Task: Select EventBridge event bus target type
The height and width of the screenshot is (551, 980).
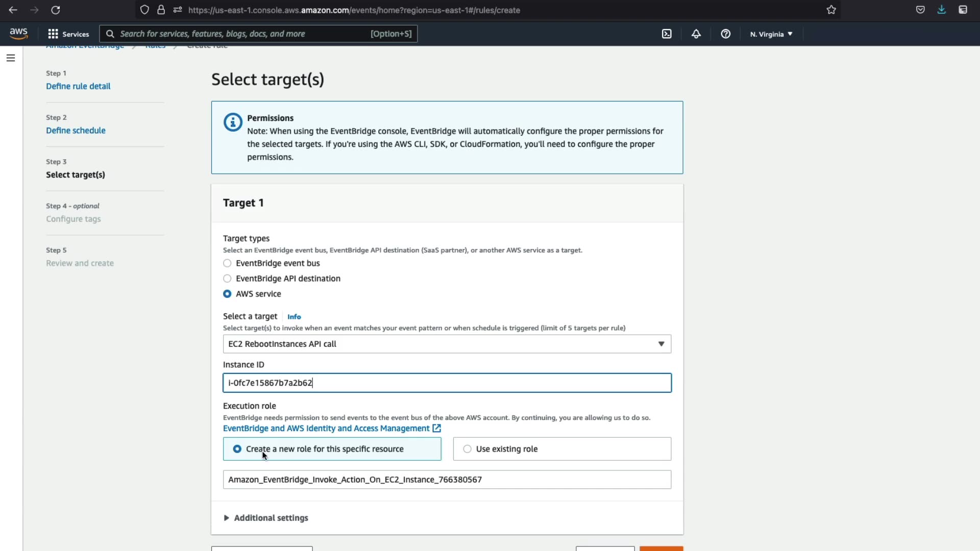Action: click(x=227, y=263)
